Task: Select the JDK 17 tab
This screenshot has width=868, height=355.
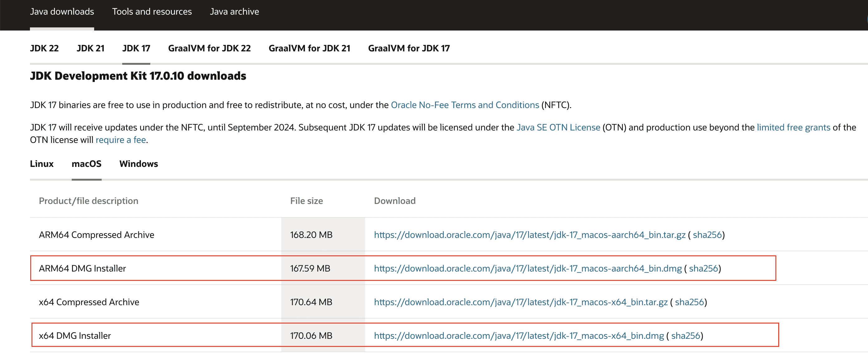Action: pyautogui.click(x=136, y=48)
